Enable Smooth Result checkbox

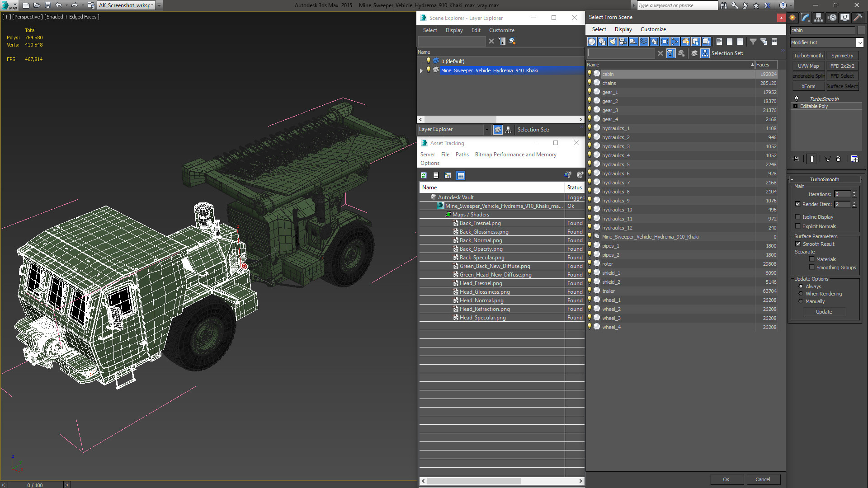(798, 244)
